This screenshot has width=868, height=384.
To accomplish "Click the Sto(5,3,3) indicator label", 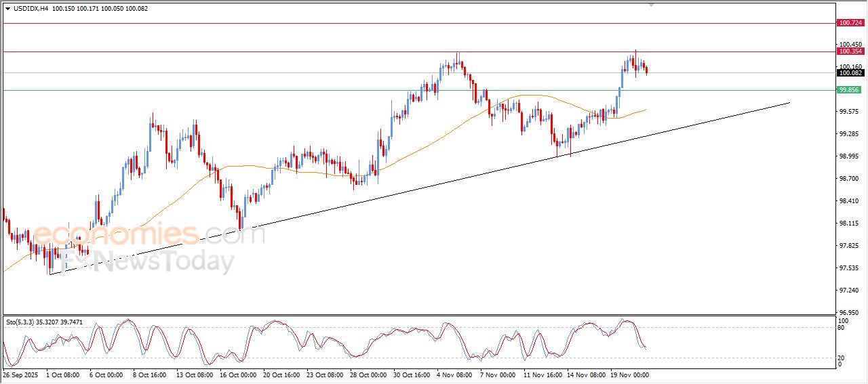I will pos(24,322).
